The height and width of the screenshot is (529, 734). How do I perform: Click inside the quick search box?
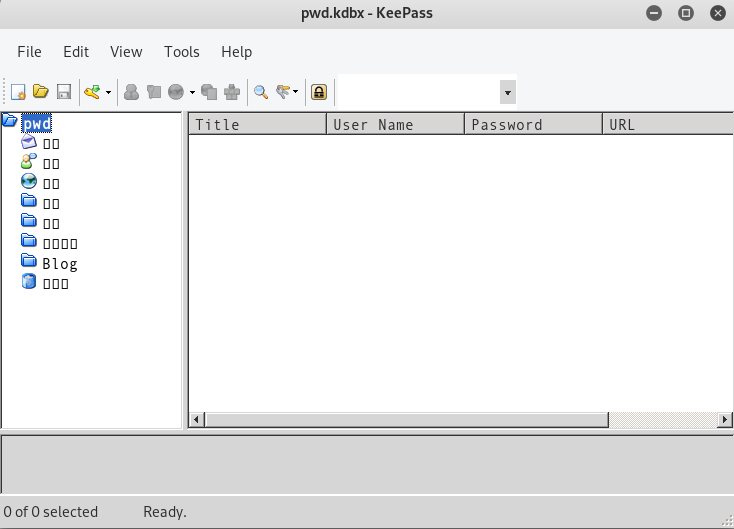click(418, 92)
